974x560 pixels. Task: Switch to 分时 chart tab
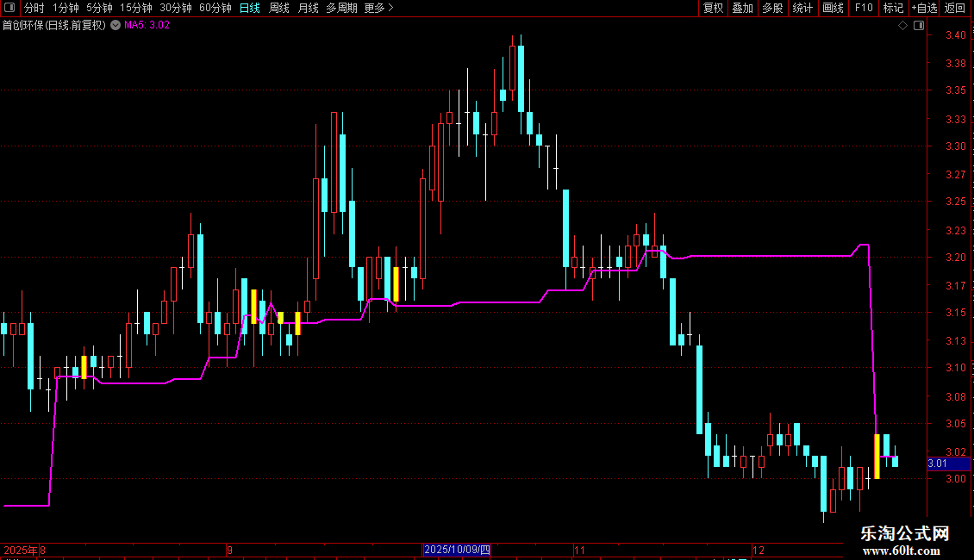(x=34, y=8)
